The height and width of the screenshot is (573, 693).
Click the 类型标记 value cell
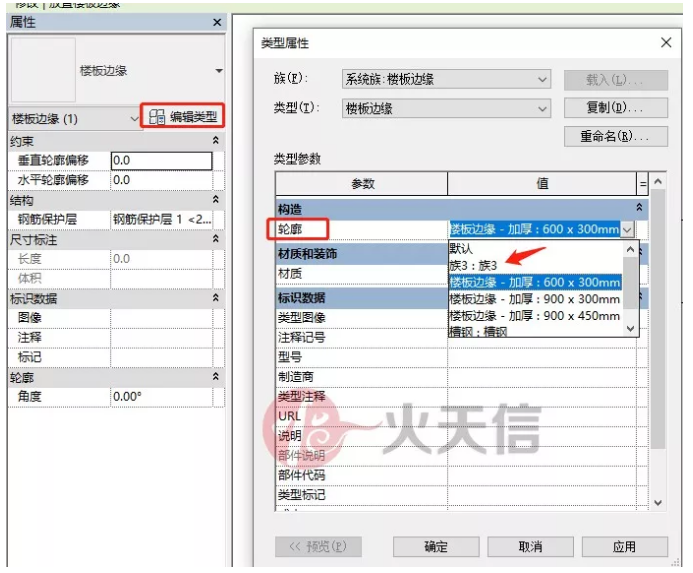click(542, 495)
